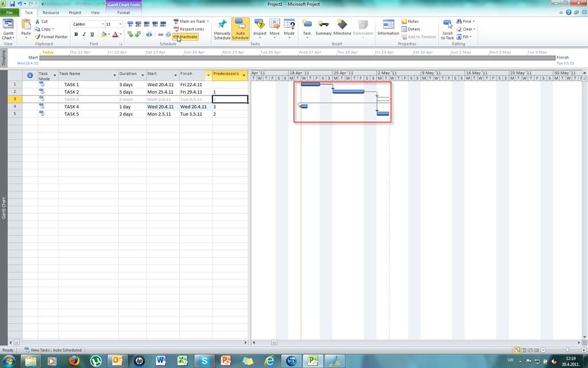Click the Respect Links button
The image size is (588, 368).
tap(189, 29)
